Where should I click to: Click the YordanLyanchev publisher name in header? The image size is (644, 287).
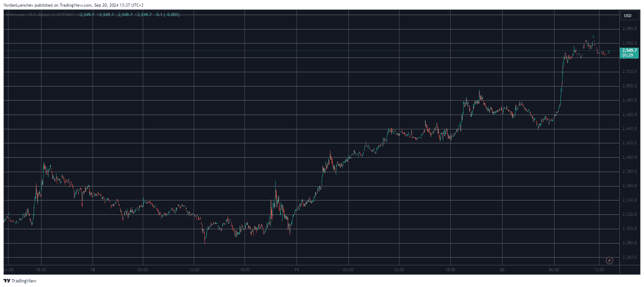18,5
